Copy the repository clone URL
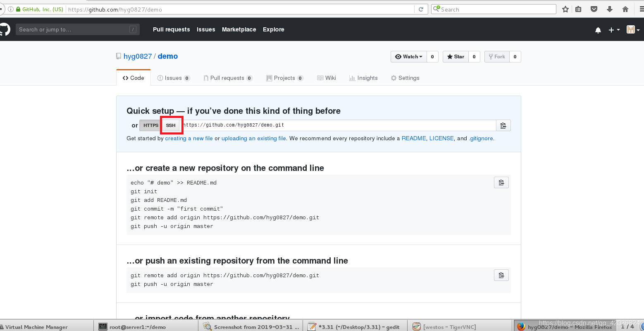Image resolution: width=644 pixels, height=331 pixels. coord(503,125)
